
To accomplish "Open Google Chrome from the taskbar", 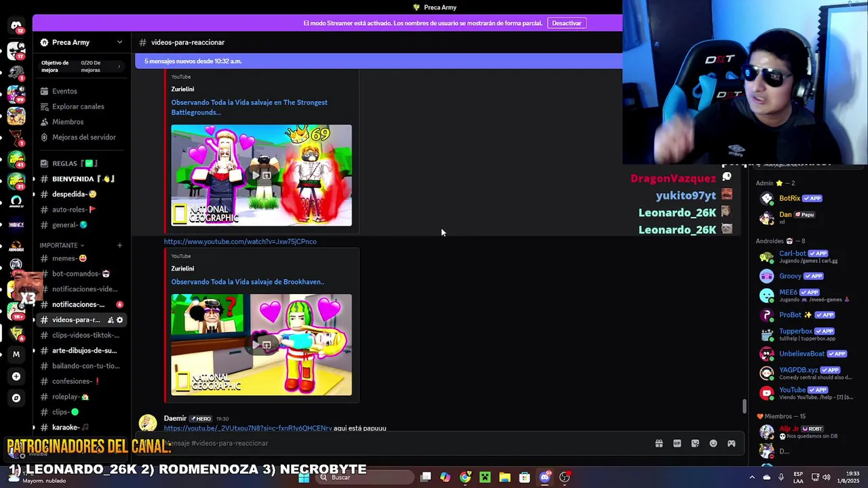I will tap(465, 477).
